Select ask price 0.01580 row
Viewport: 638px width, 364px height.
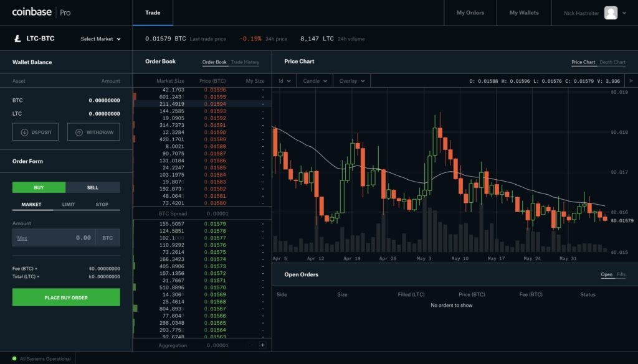(x=202, y=203)
